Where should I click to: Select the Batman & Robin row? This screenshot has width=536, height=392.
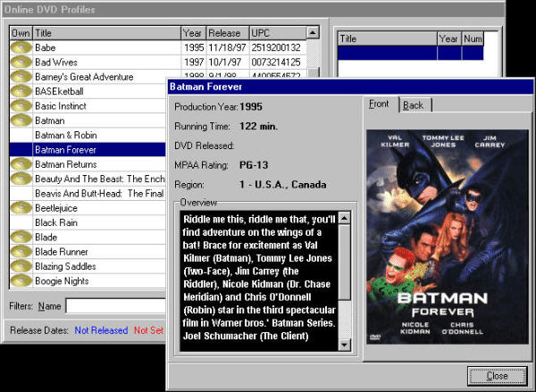tap(88, 135)
